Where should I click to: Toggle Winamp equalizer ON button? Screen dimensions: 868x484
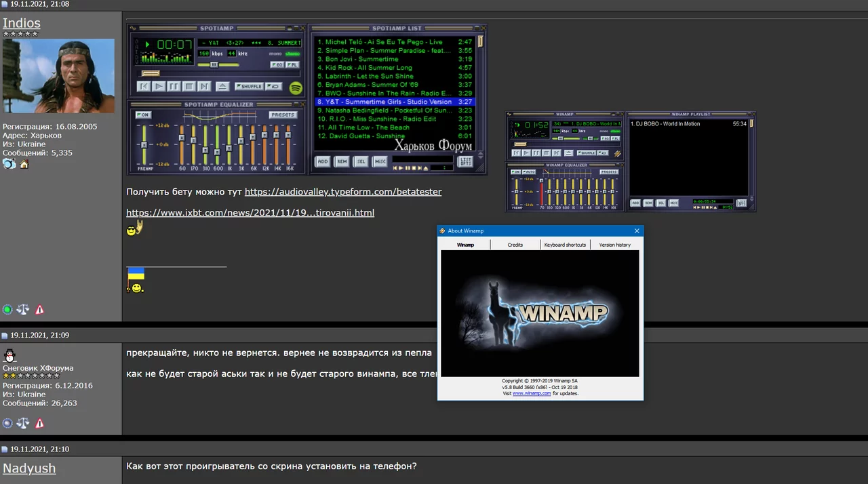[515, 172]
